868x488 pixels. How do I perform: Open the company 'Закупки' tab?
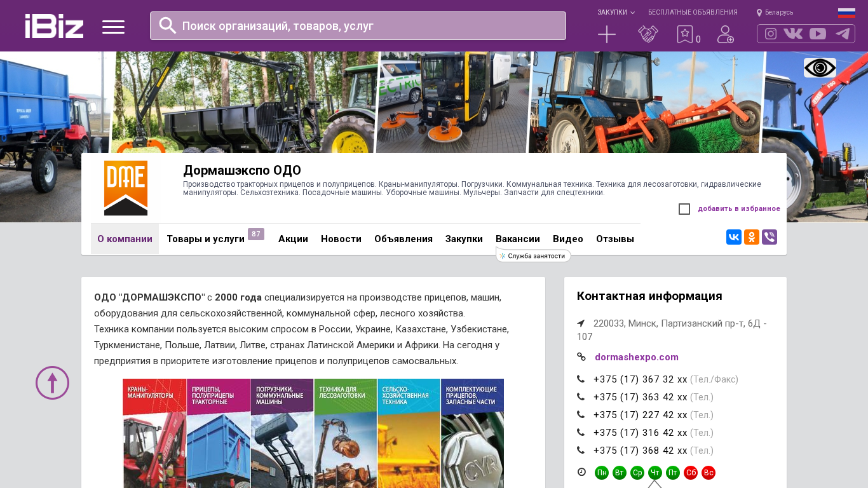pos(464,239)
